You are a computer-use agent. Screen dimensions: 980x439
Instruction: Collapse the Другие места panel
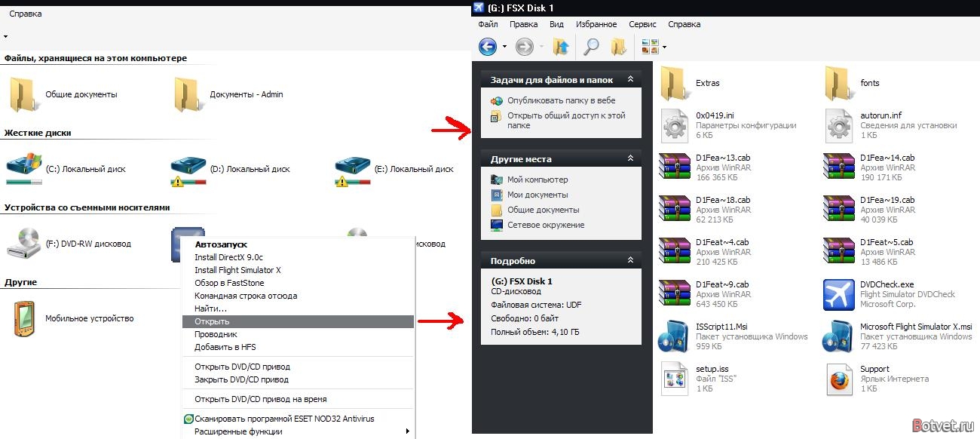630,158
